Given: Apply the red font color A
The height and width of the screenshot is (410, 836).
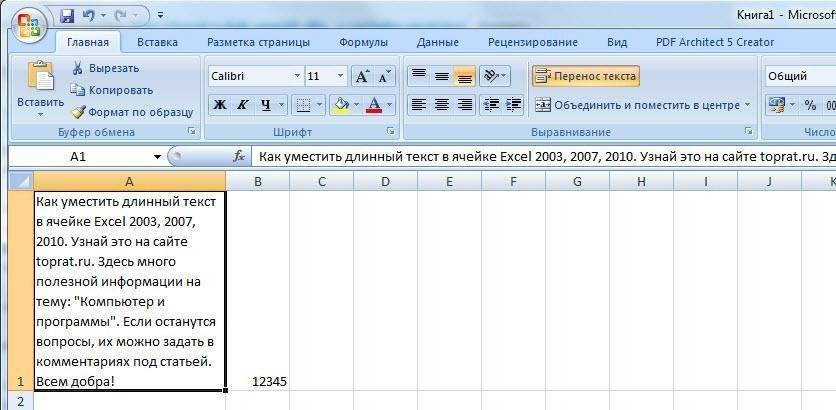Looking at the screenshot, I should click(374, 105).
